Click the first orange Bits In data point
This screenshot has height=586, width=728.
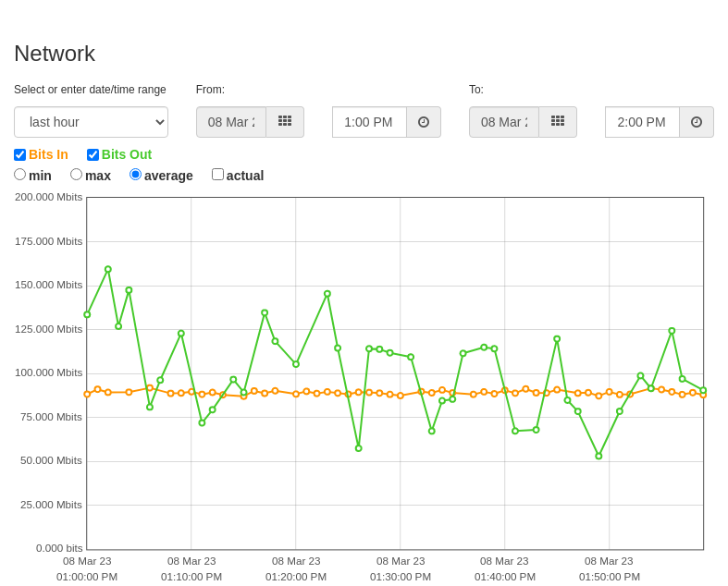(87, 394)
